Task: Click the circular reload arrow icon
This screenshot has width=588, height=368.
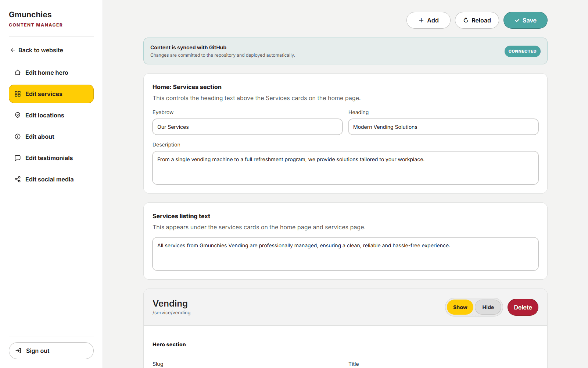Action: [466, 20]
